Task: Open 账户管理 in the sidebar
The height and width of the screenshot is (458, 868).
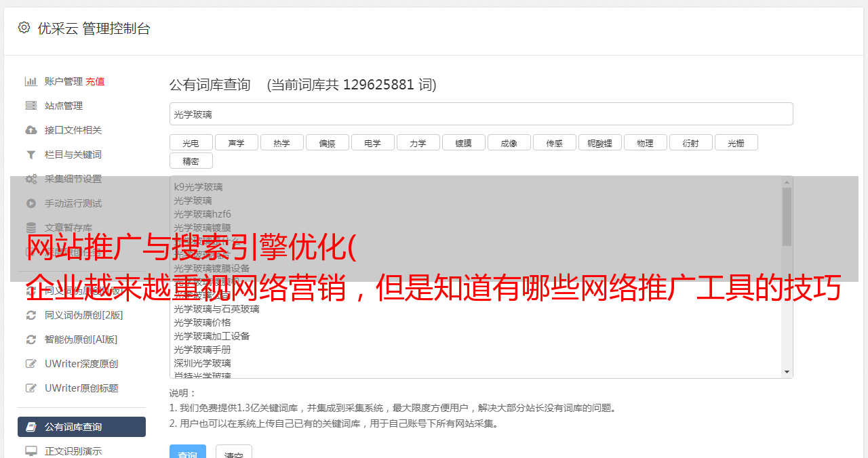Action: pos(64,81)
